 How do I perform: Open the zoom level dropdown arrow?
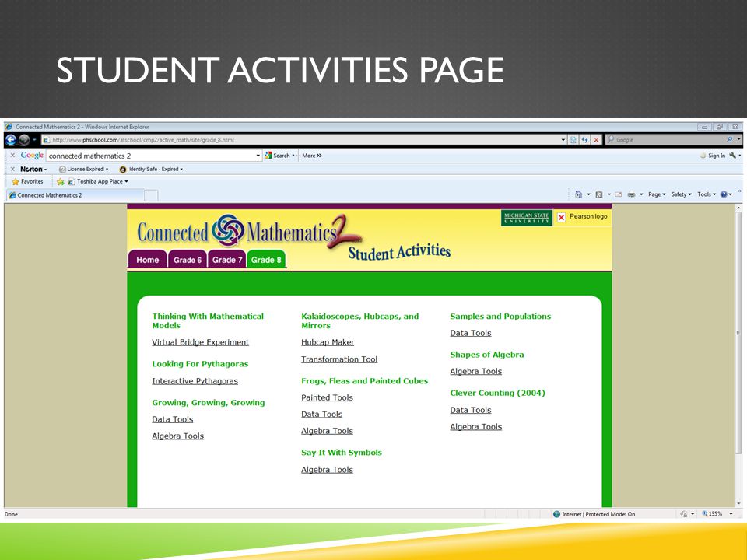[x=731, y=514]
